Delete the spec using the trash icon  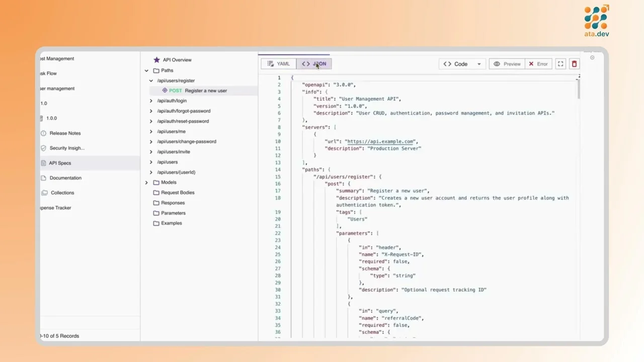coord(574,64)
